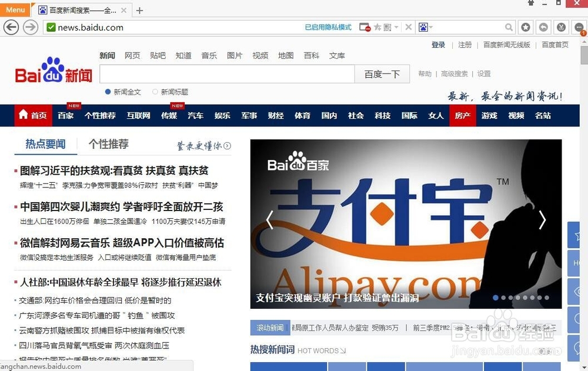Close the 百度新闻搜索 tab
The image size is (588, 371).
pyautogui.click(x=123, y=11)
